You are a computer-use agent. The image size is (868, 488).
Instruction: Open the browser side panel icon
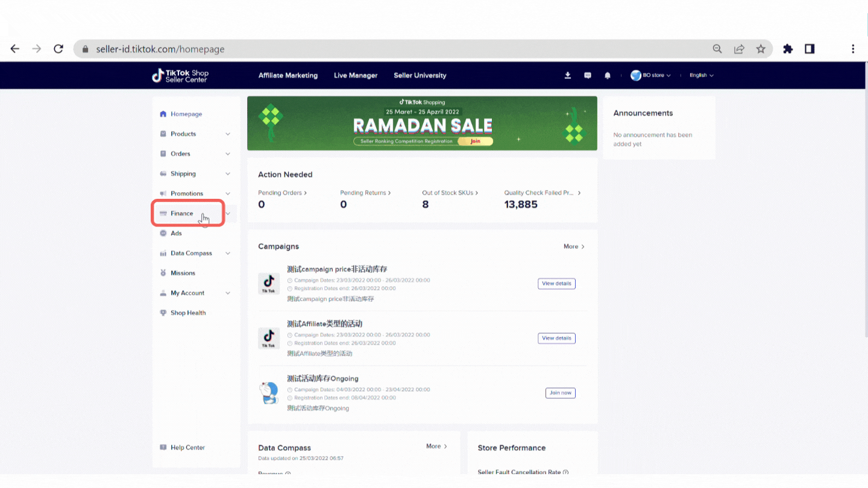point(810,49)
